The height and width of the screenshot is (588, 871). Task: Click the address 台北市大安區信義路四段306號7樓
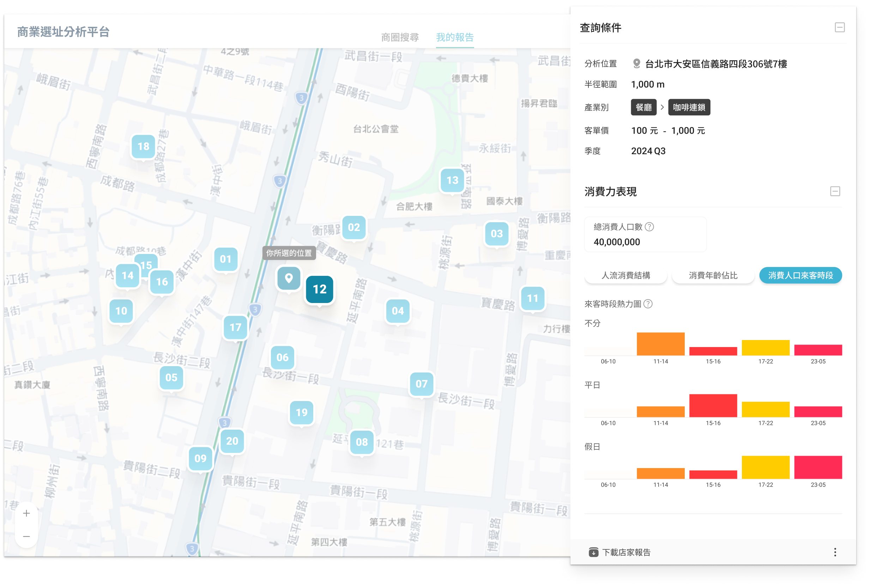click(x=716, y=64)
